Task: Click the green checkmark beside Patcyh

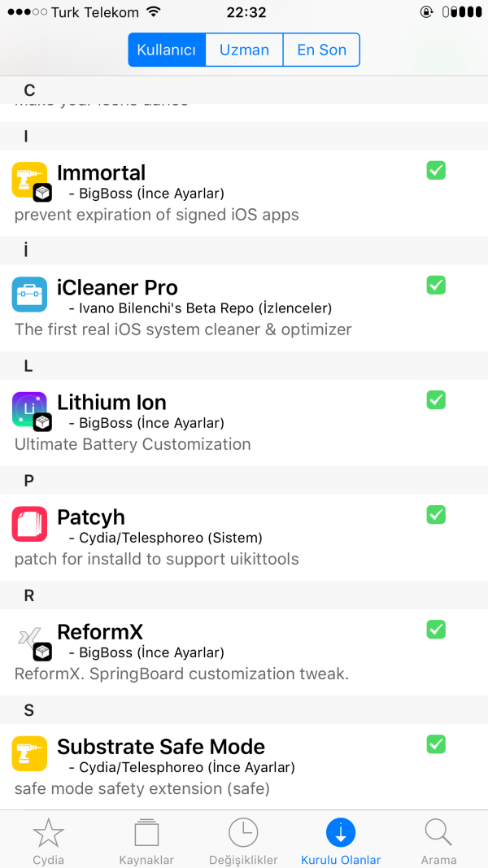Action: coord(436,514)
